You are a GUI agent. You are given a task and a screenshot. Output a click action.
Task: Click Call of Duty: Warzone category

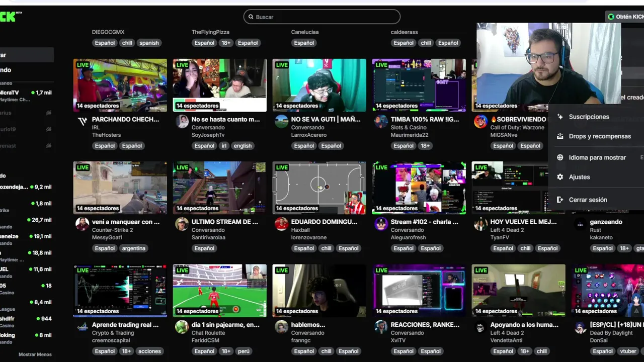click(517, 128)
